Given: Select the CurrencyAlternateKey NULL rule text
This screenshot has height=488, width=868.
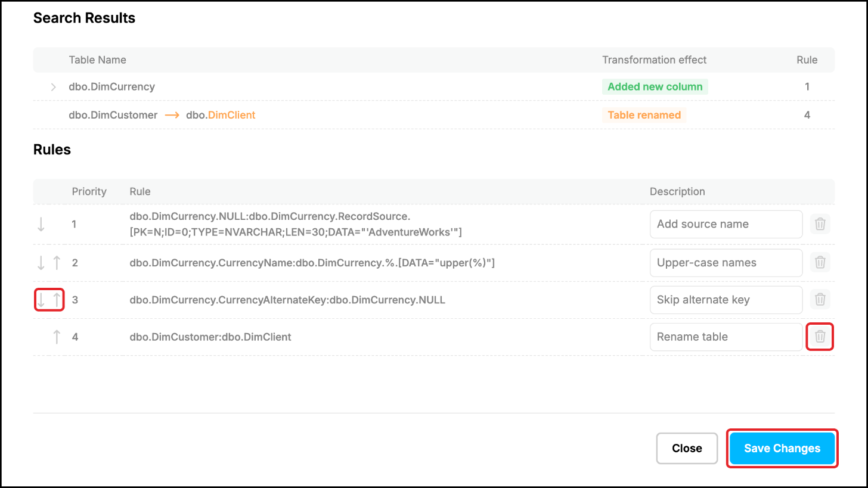Looking at the screenshot, I should pos(287,300).
